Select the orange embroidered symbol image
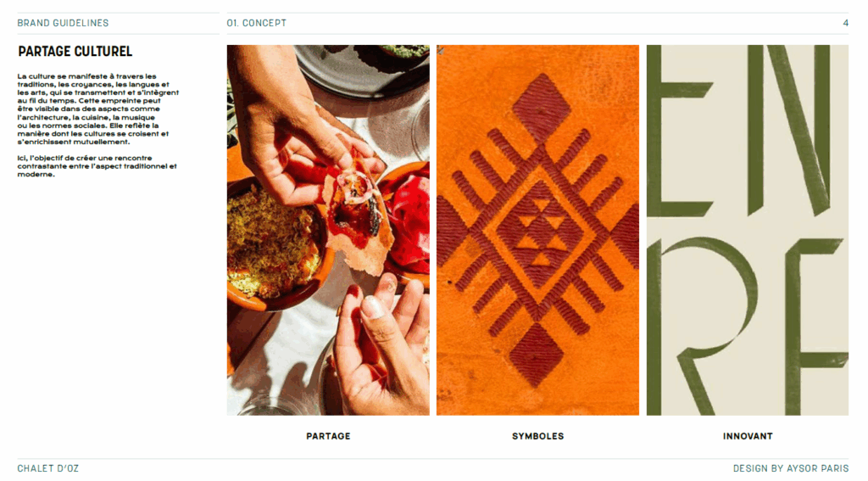 537,230
